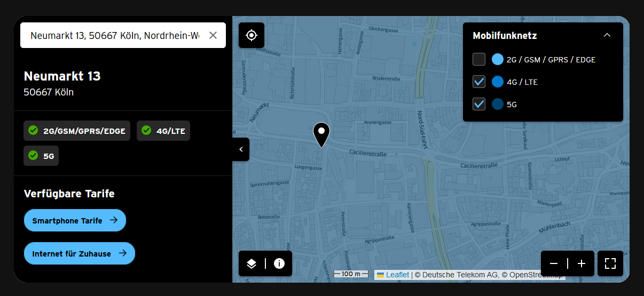Screen dimensions: 644x296
Task: Open the map layers icon
Action: coord(252,263)
